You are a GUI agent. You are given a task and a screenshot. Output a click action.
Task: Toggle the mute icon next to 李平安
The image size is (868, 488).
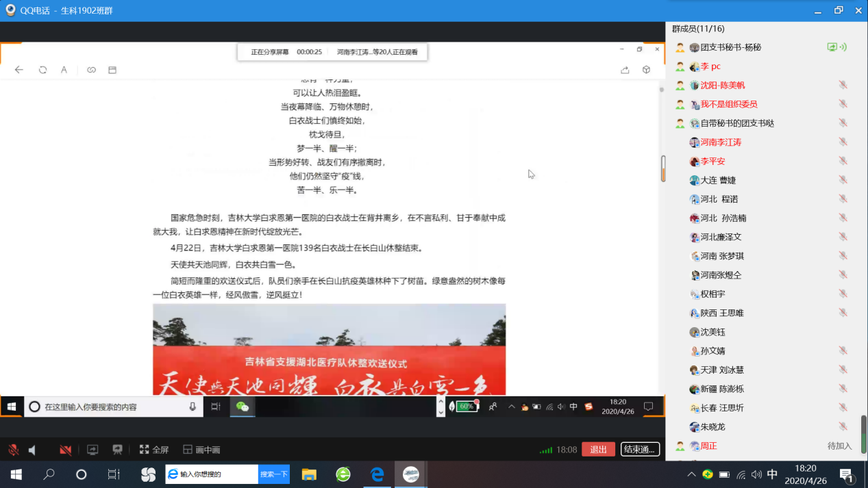(x=843, y=162)
